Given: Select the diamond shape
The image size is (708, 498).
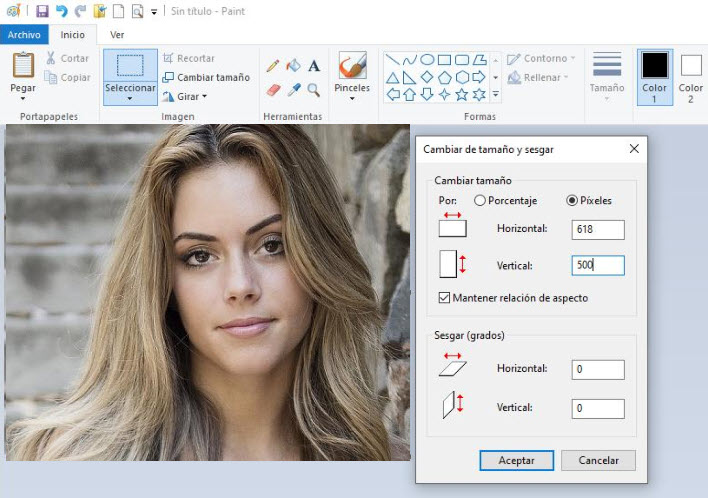Looking at the screenshot, I should pyautogui.click(x=427, y=77).
